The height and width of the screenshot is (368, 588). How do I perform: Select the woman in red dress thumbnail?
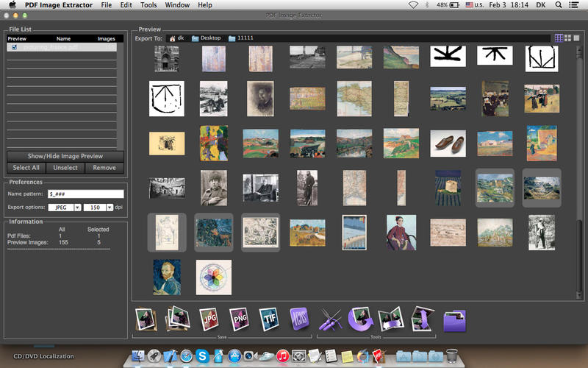pyautogui.click(x=401, y=233)
